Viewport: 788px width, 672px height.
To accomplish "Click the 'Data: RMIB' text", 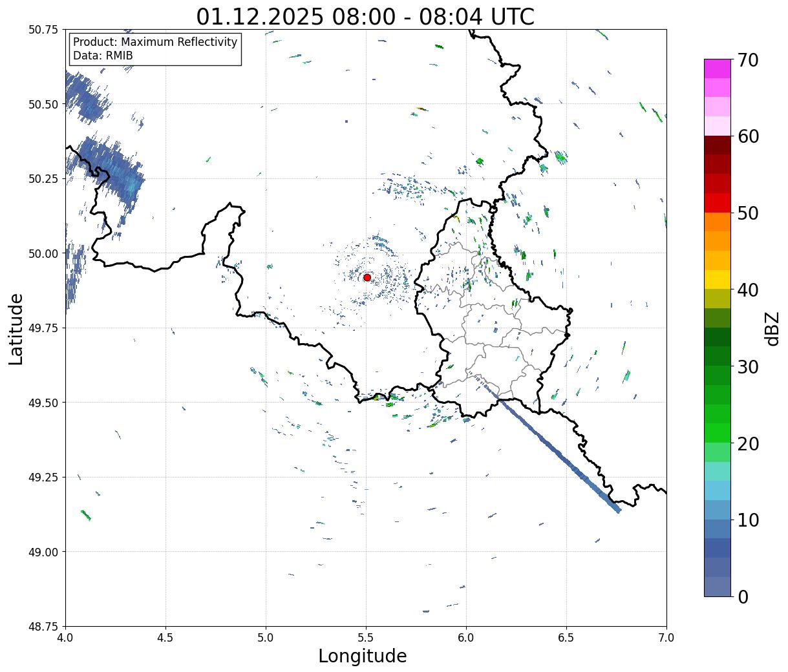I will [x=103, y=56].
